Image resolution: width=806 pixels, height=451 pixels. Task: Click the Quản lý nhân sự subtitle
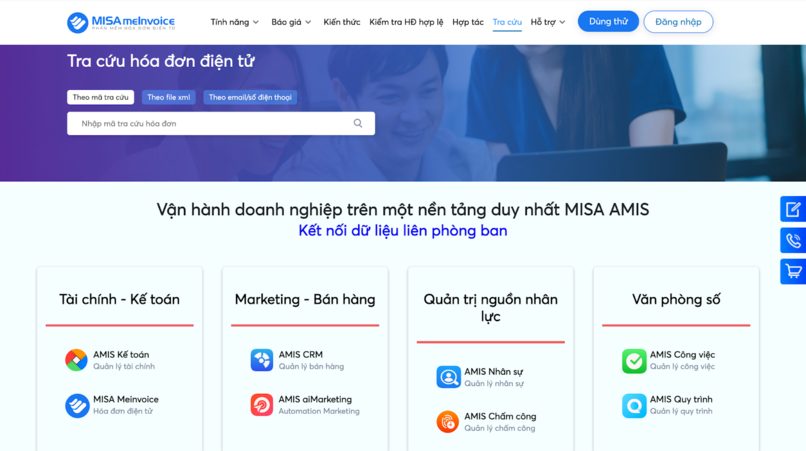click(494, 383)
